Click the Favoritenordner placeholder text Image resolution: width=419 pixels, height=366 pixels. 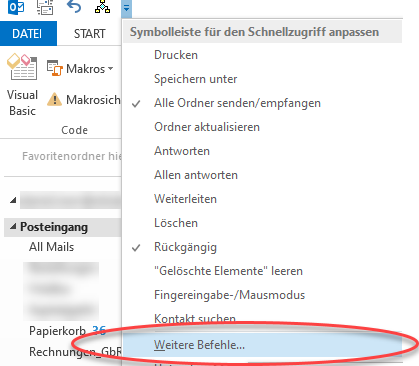click(x=71, y=156)
